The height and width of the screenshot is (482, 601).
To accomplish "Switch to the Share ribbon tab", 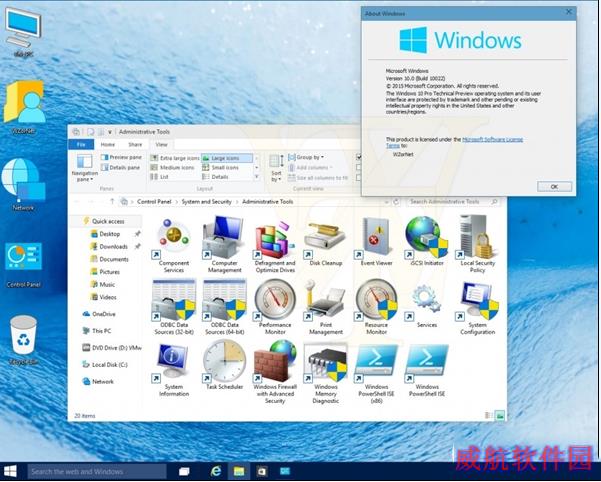I will pyautogui.click(x=135, y=144).
